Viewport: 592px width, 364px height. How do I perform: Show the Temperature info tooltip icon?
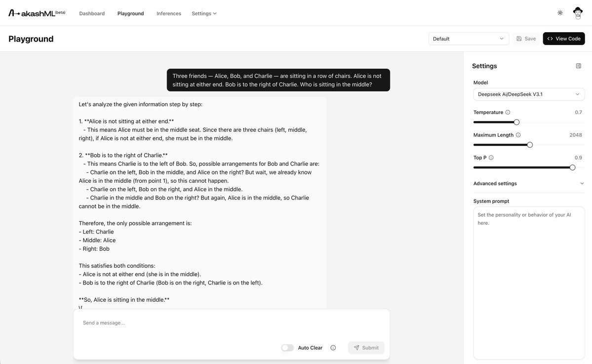(508, 112)
